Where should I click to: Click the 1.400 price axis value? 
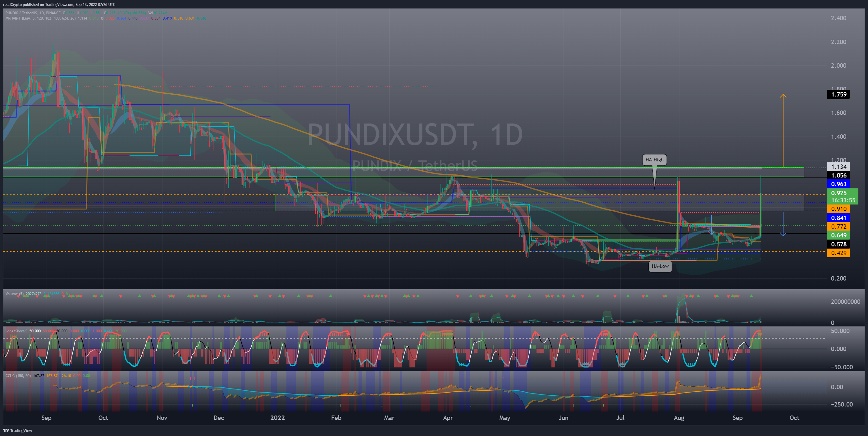click(x=838, y=137)
